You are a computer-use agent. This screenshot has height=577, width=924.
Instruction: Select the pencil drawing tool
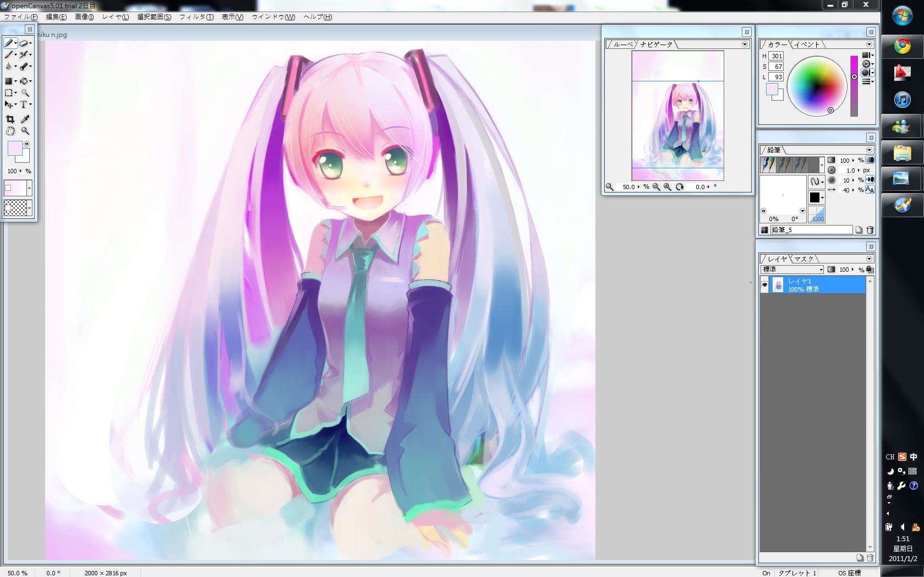[x=9, y=43]
